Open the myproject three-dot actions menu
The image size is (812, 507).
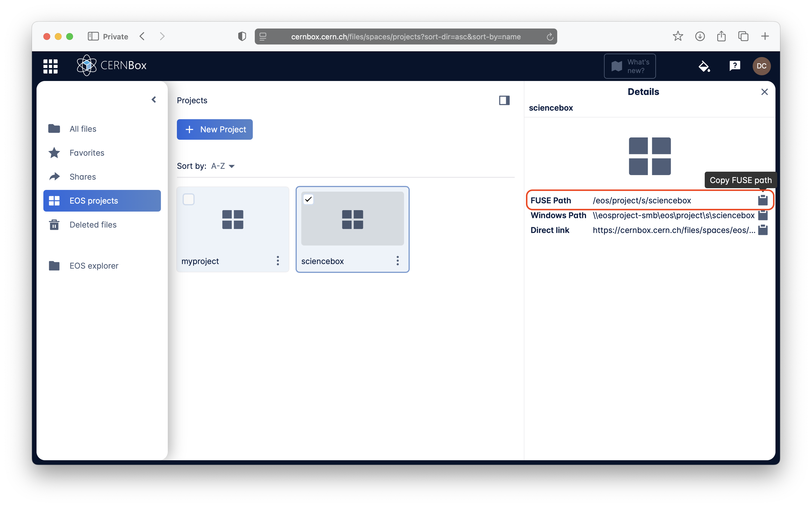click(x=278, y=261)
